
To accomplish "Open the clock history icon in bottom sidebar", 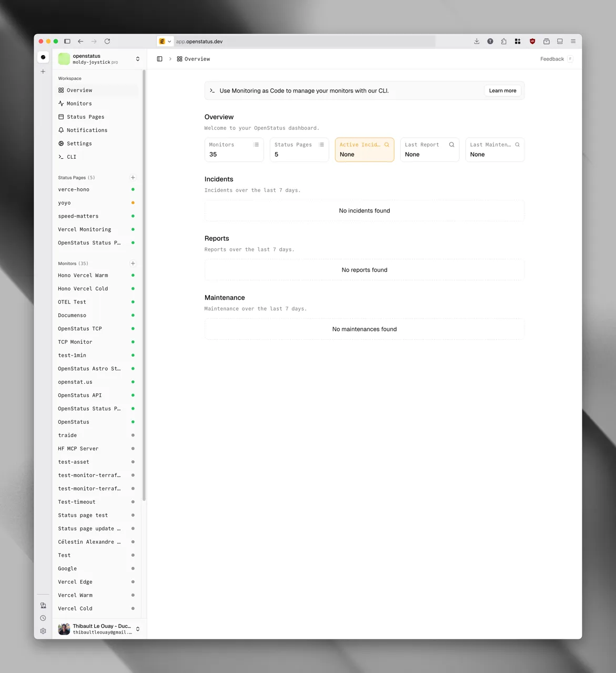I will pyautogui.click(x=43, y=618).
